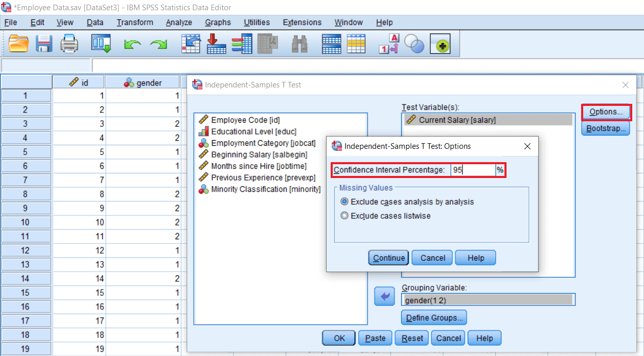Open the Variables info toolbar icon

coord(241,44)
